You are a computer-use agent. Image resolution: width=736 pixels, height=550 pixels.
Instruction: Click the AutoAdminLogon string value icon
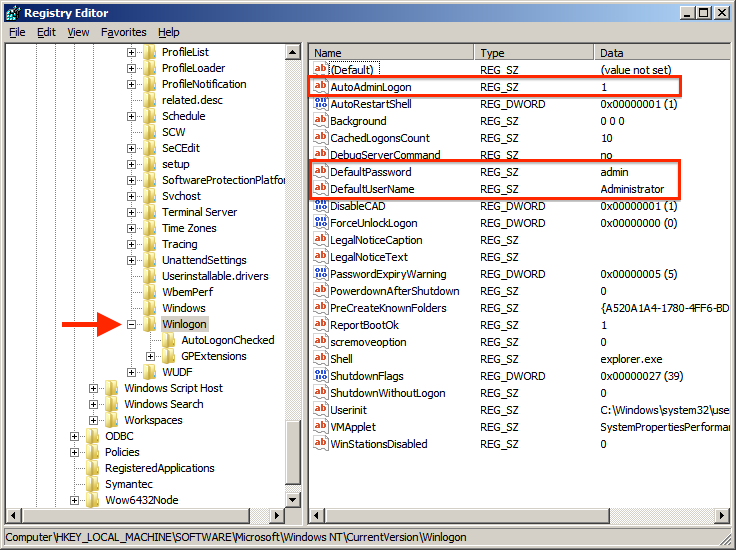[321, 86]
